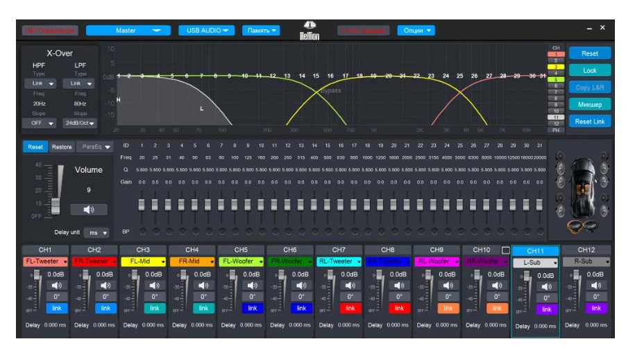Open the Master preset dropdown
Image resolution: width=635 pixels, height=364 pixels.
(128, 31)
